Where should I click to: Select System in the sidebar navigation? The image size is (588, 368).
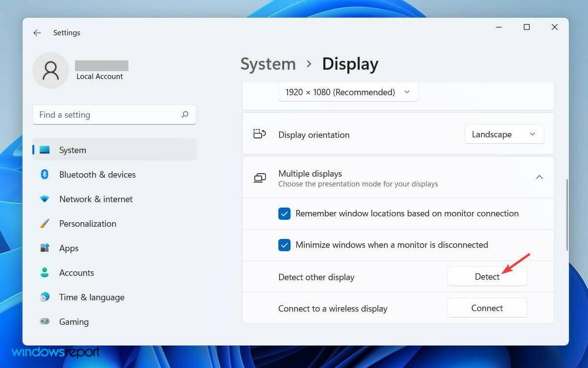[73, 150]
